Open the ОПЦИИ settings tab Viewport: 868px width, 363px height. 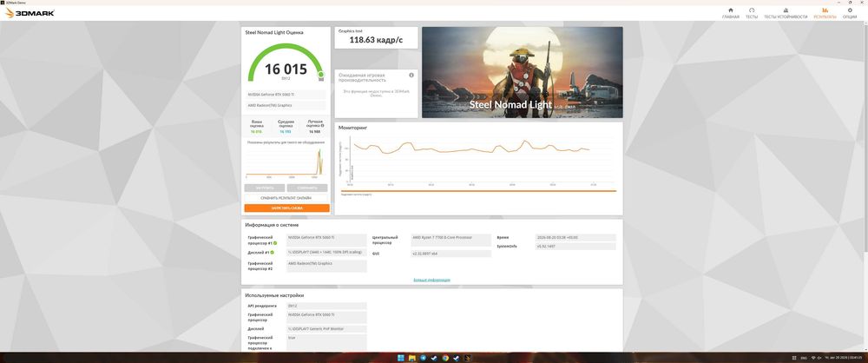click(x=850, y=13)
